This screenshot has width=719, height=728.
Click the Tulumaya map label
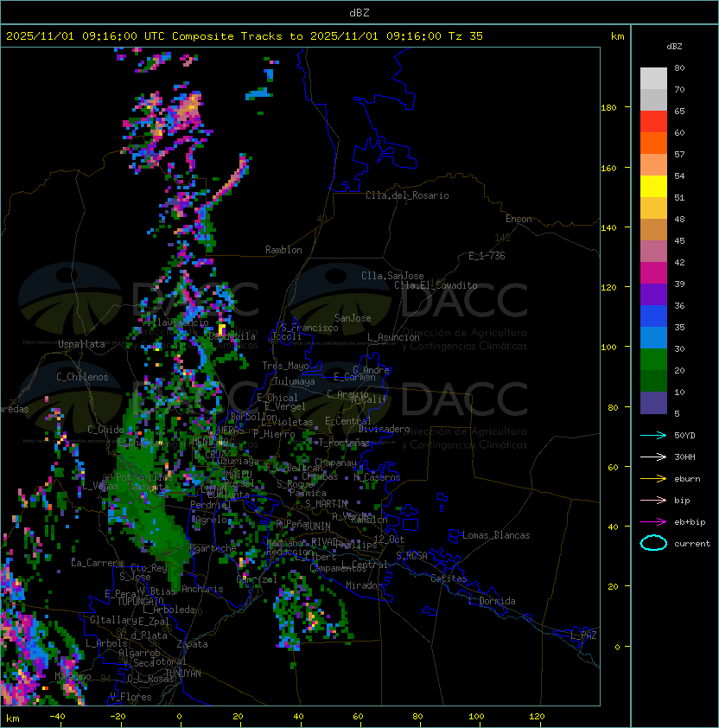click(x=295, y=381)
